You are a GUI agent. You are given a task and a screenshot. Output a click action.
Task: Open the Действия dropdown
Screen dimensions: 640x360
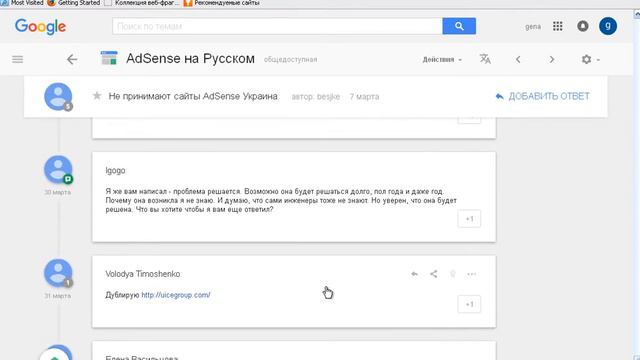coord(442,60)
